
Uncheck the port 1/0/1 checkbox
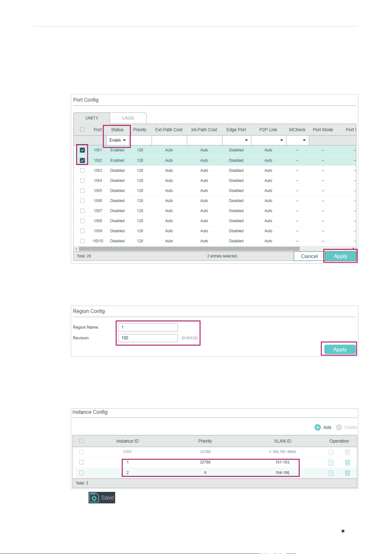82,150
